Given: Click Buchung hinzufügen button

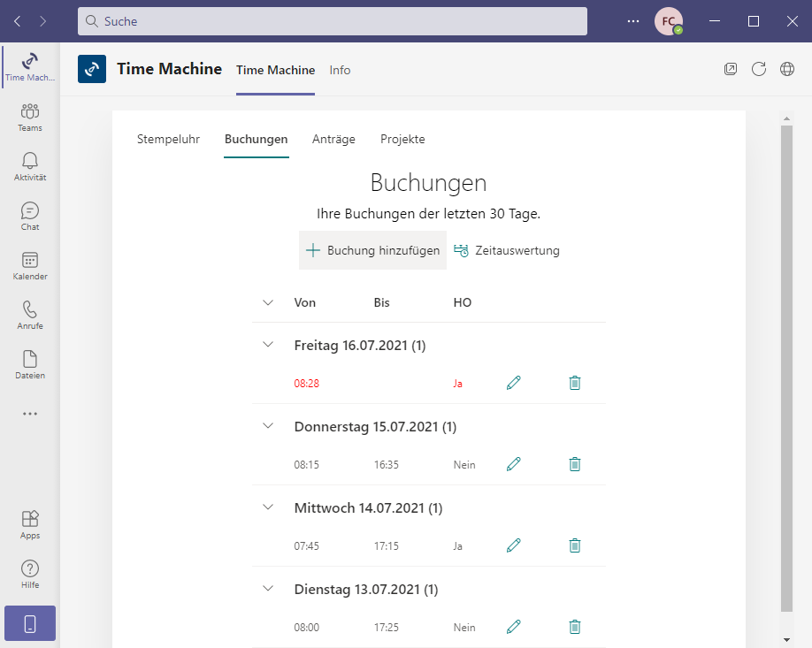Looking at the screenshot, I should [372, 250].
